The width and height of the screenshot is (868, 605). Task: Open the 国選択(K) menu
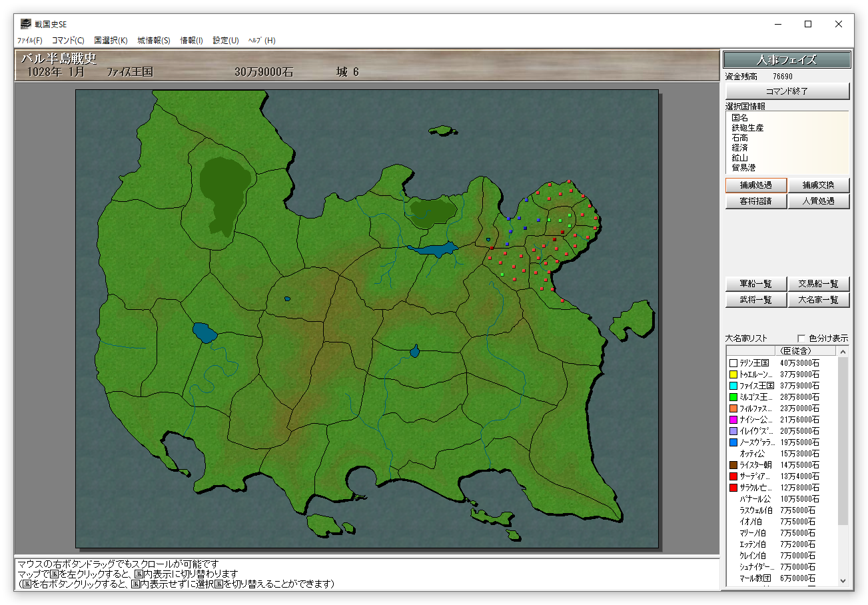pos(111,41)
